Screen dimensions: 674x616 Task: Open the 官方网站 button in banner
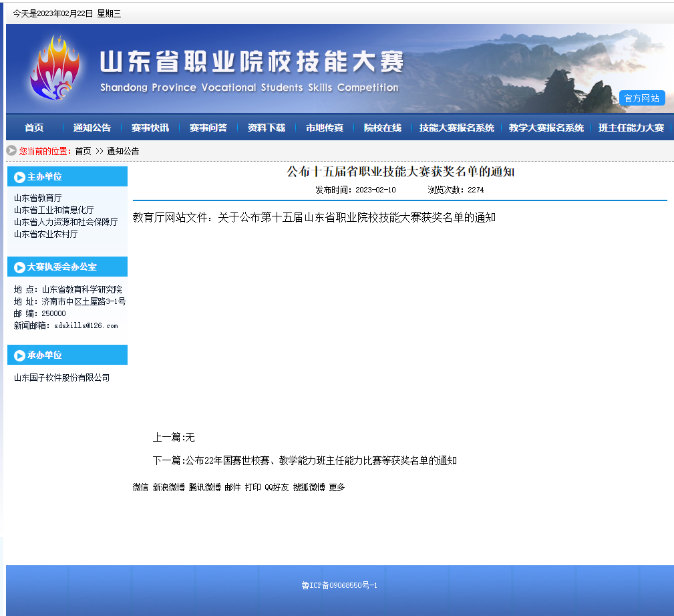click(641, 98)
